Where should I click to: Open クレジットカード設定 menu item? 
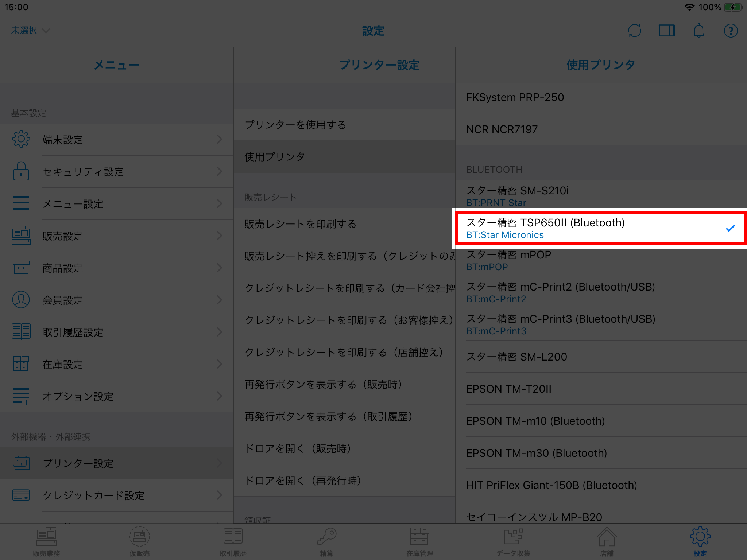117,495
